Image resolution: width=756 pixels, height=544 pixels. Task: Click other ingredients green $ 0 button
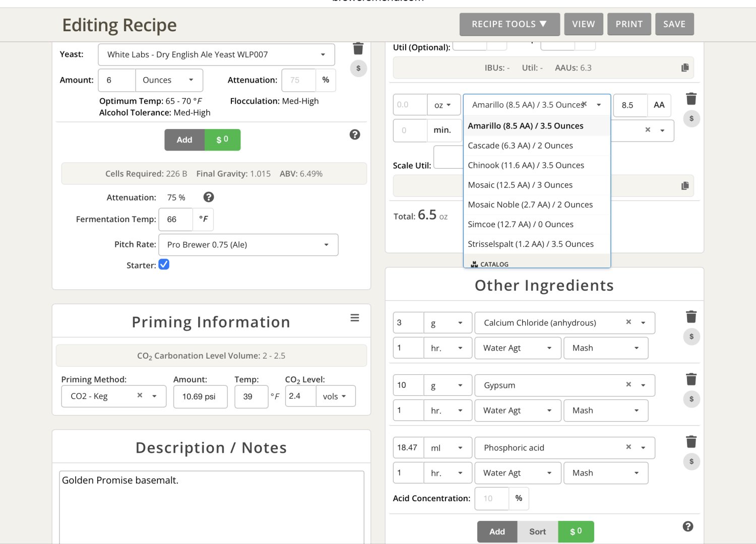(576, 531)
